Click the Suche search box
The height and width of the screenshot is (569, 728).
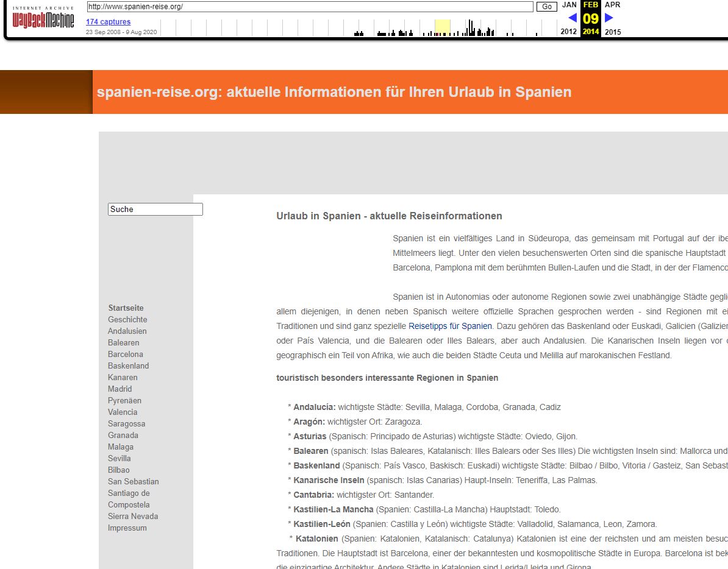point(155,209)
